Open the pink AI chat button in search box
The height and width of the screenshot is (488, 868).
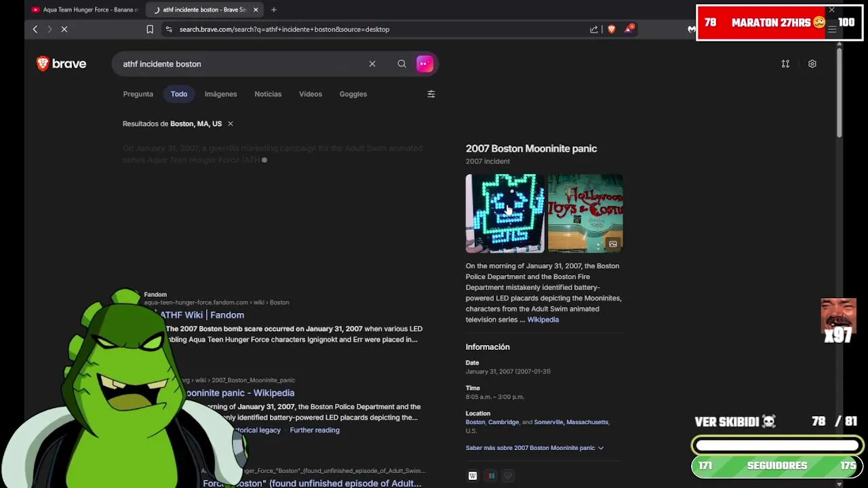425,64
